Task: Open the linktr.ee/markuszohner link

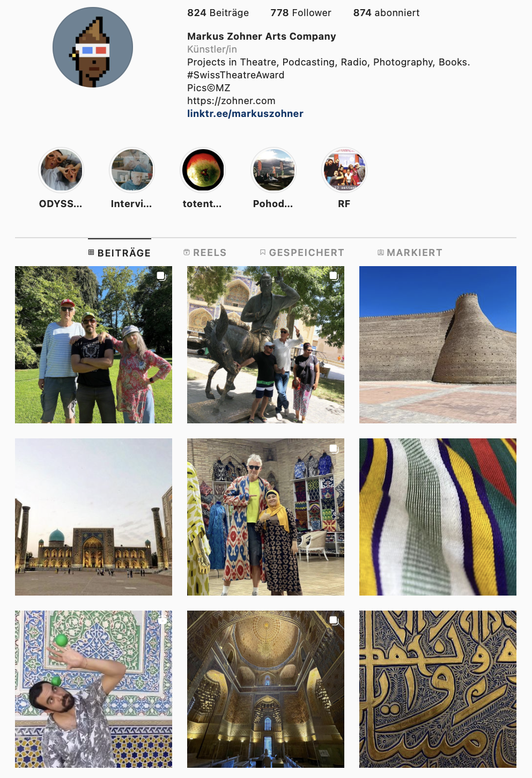Action: click(245, 114)
